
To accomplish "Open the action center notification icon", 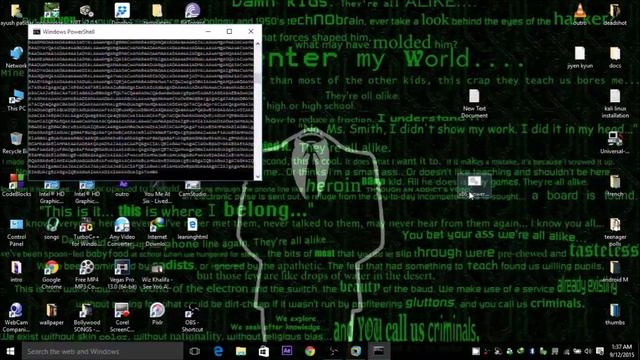I will [599, 351].
